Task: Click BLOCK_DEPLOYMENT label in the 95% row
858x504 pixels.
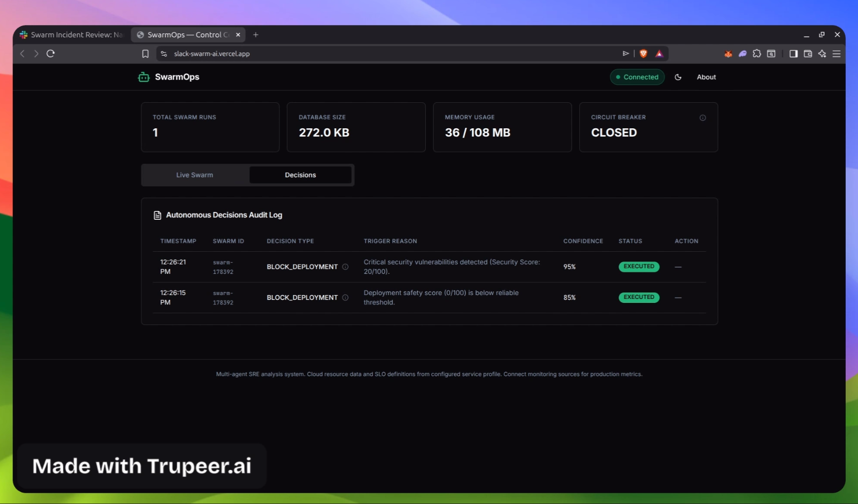Action: coord(302,267)
